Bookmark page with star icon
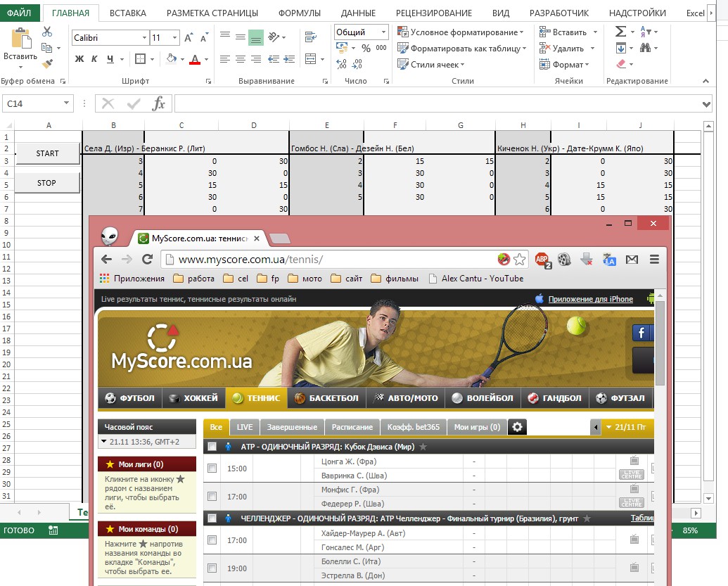 click(x=520, y=259)
